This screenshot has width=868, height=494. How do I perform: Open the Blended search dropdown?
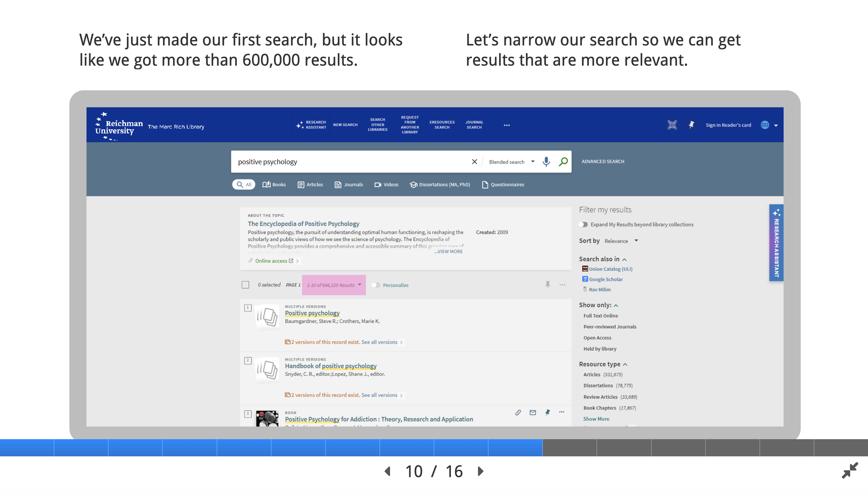(x=511, y=162)
